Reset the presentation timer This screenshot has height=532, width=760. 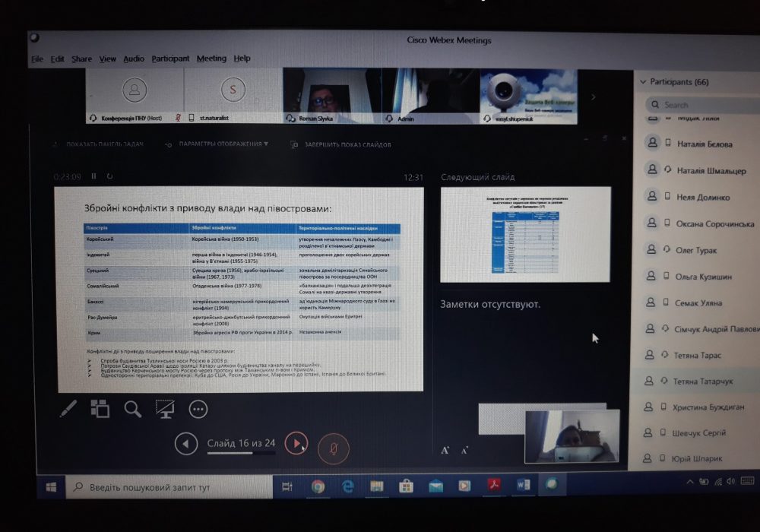point(110,176)
